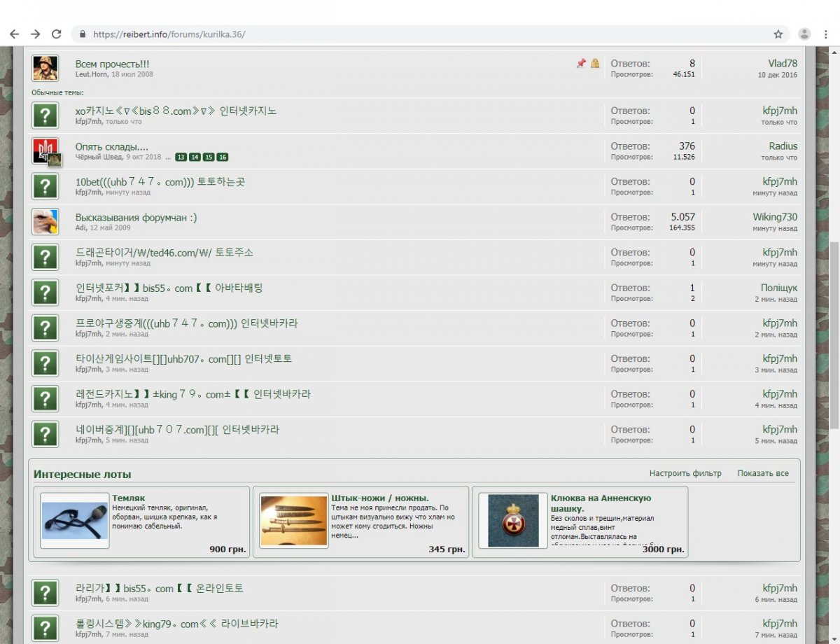Screen dimensions: 840x644
Task: Open 인터넷포커 bis55 아바타배팅 thread
Action: 169,288
